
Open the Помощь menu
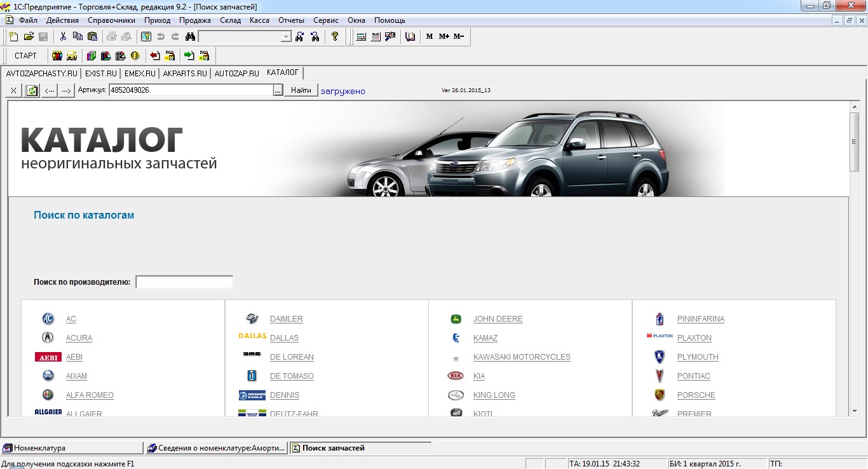pyautogui.click(x=390, y=20)
